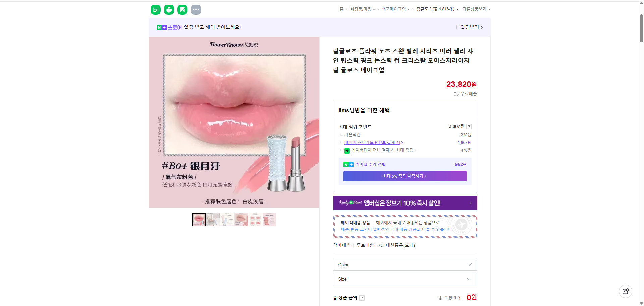Click the question mark beside 총 상품 금액
This screenshot has width=644, height=306.
point(362,298)
